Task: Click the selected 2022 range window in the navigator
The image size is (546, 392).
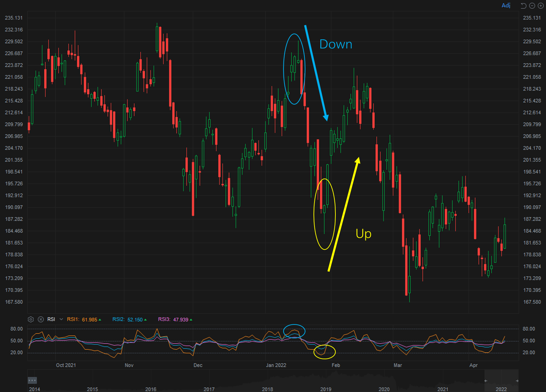Action: (x=501, y=381)
